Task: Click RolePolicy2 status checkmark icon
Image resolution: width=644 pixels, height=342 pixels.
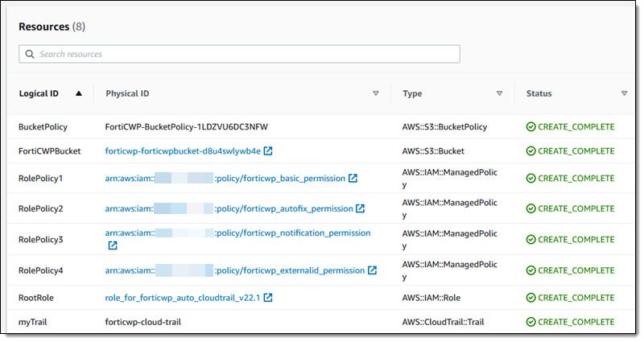Action: pos(530,208)
